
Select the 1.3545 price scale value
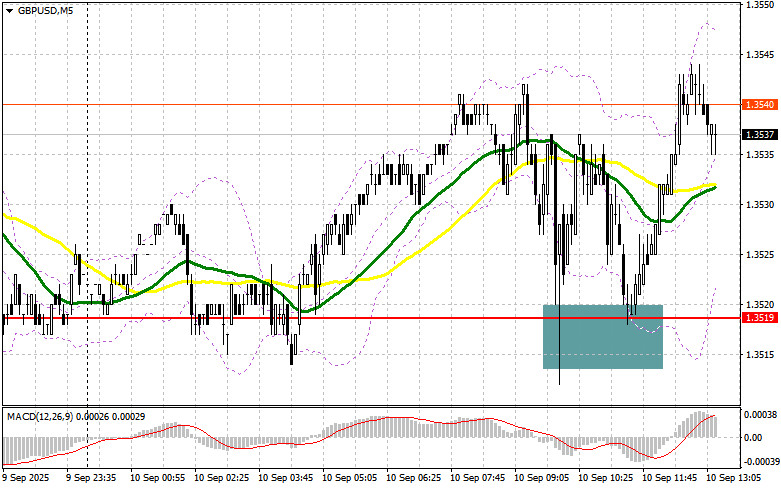pos(760,54)
